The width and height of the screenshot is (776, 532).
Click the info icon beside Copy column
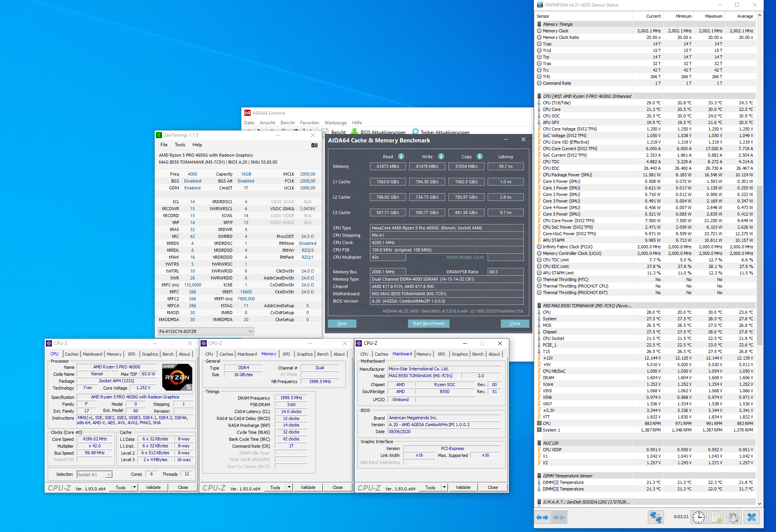(x=480, y=156)
